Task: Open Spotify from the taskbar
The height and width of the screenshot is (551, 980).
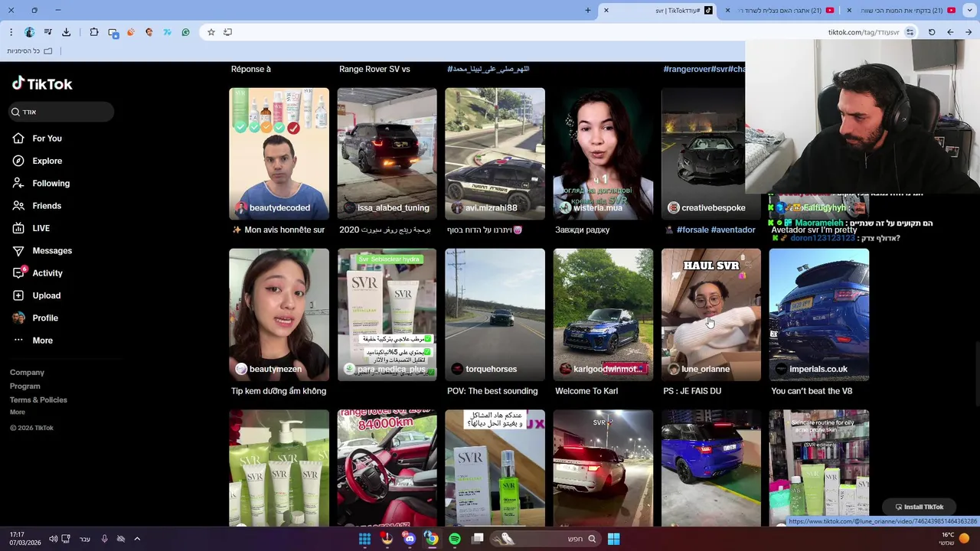Action: click(x=455, y=539)
